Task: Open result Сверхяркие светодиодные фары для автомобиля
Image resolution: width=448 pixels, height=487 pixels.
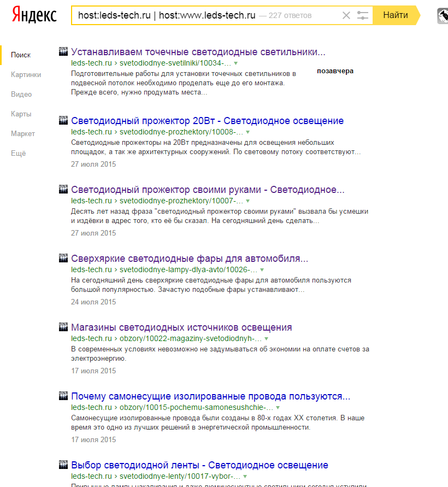Action: (x=190, y=259)
